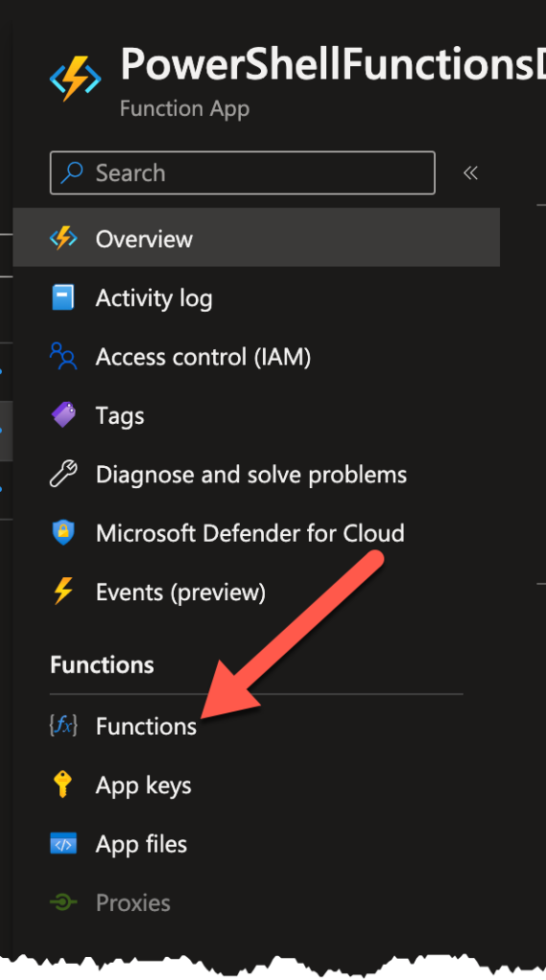The height and width of the screenshot is (980, 546).
Task: Click the Activity log book icon
Action: (63, 298)
